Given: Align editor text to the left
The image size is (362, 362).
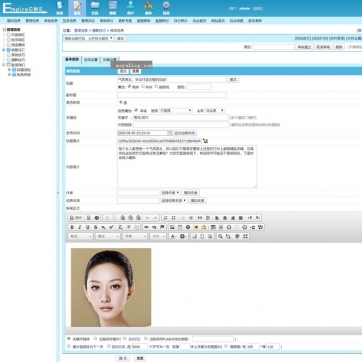Looking at the screenshot, I should coord(217,218).
